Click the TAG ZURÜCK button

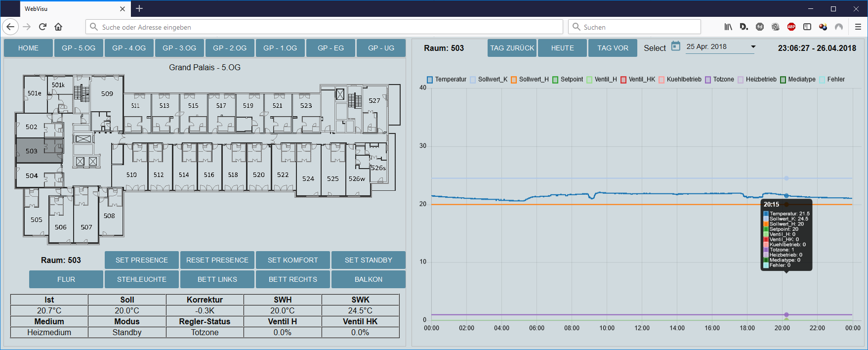(x=512, y=48)
